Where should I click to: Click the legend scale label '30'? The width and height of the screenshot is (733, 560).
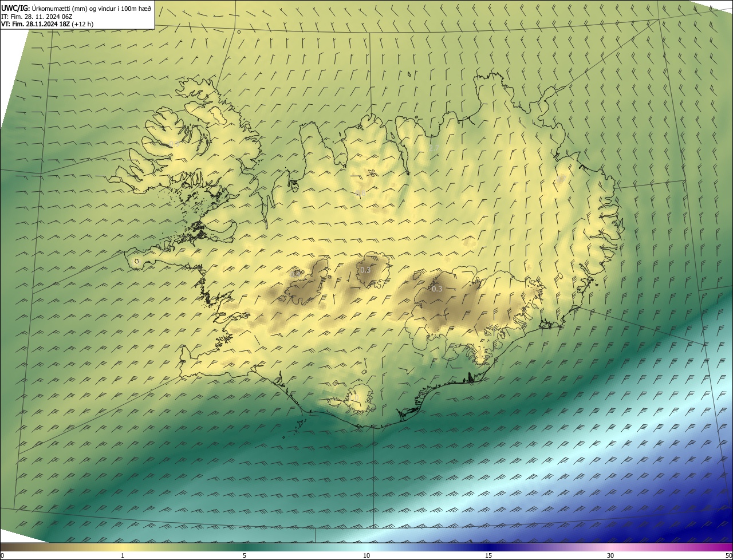point(610,555)
